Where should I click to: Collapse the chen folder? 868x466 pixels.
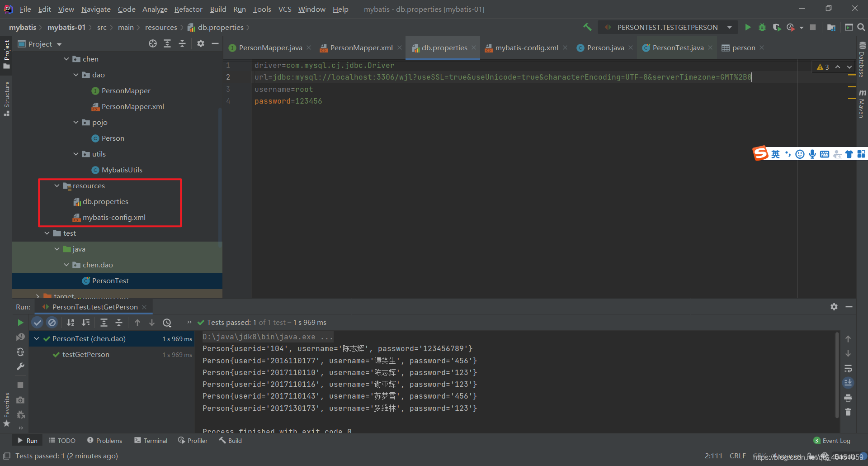66,59
